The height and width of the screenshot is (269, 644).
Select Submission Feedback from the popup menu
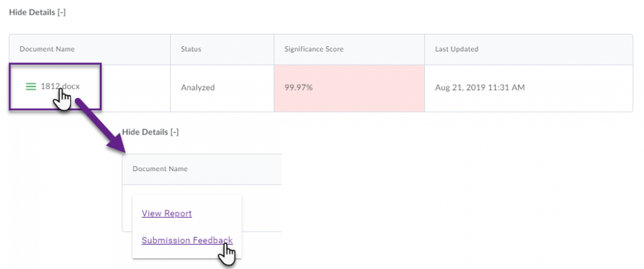click(x=187, y=241)
